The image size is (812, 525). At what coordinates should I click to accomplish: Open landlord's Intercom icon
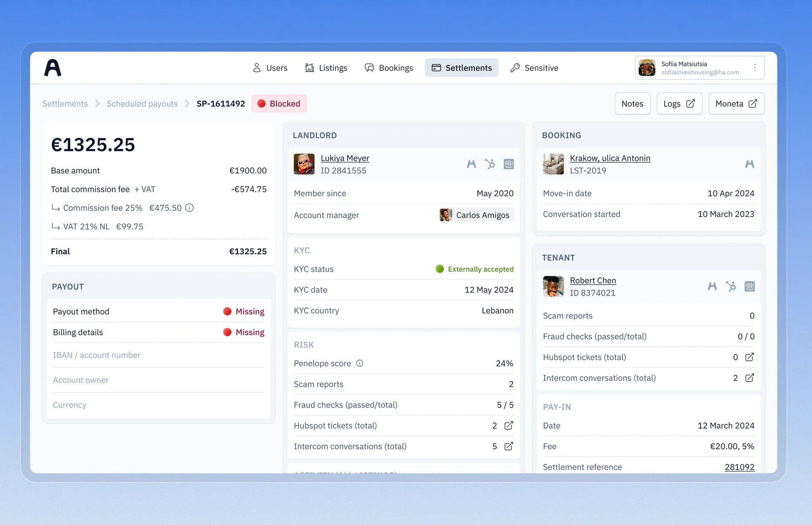click(509, 164)
